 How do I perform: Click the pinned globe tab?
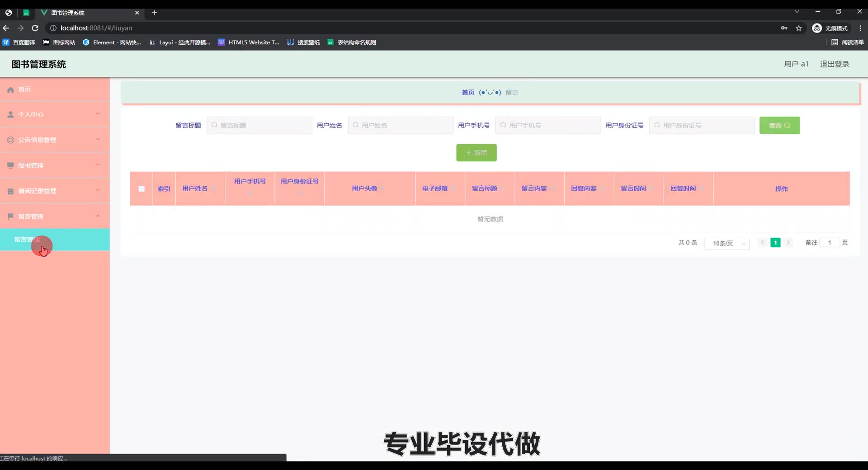[9, 13]
